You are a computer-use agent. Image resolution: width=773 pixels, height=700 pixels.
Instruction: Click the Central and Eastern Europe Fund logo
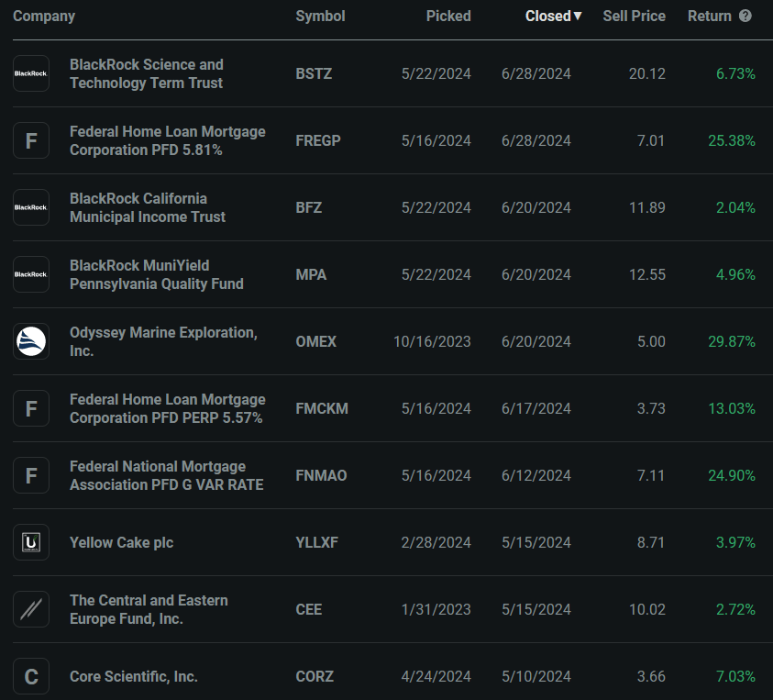31,609
